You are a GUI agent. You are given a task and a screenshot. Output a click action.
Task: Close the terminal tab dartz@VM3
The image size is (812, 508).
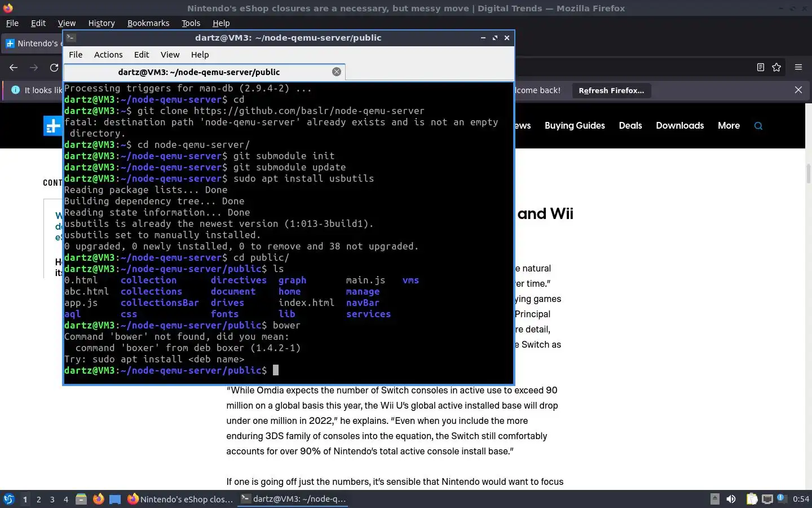pyautogui.click(x=337, y=72)
